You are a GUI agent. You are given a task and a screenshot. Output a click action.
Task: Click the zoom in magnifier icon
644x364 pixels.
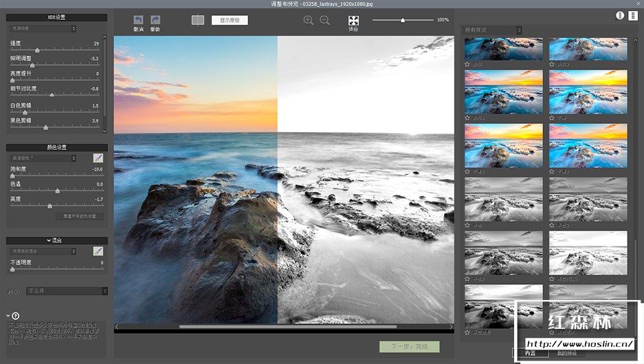(308, 21)
